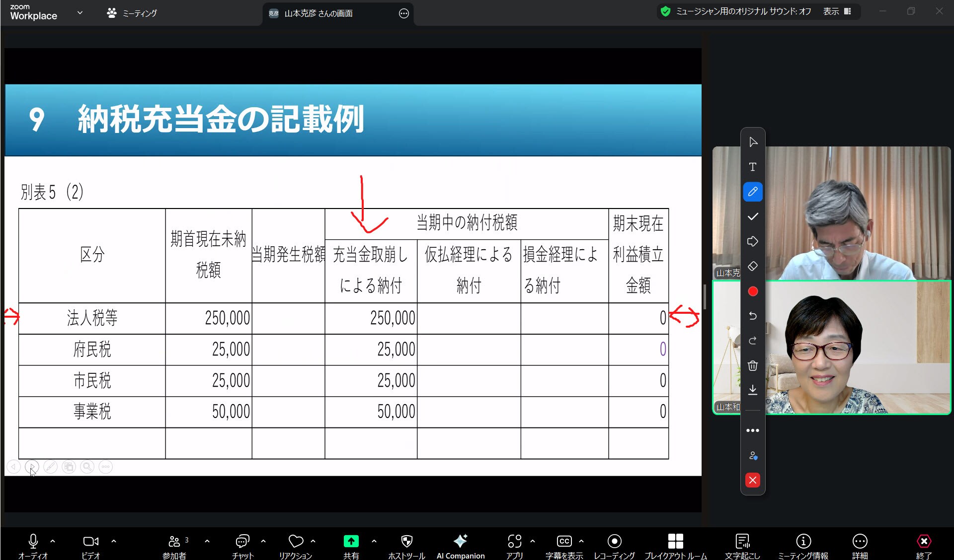Select the arrow stamp tool
The height and width of the screenshot is (560, 954).
(752, 242)
